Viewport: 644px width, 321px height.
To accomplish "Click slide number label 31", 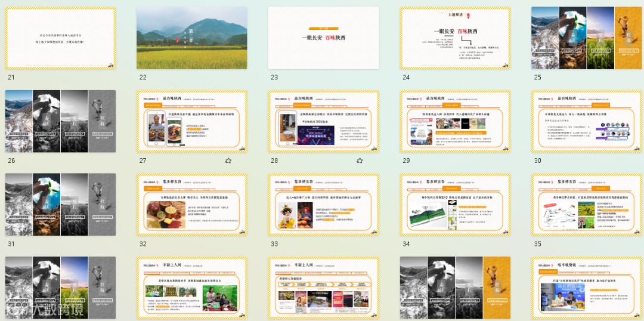I will [x=11, y=243].
